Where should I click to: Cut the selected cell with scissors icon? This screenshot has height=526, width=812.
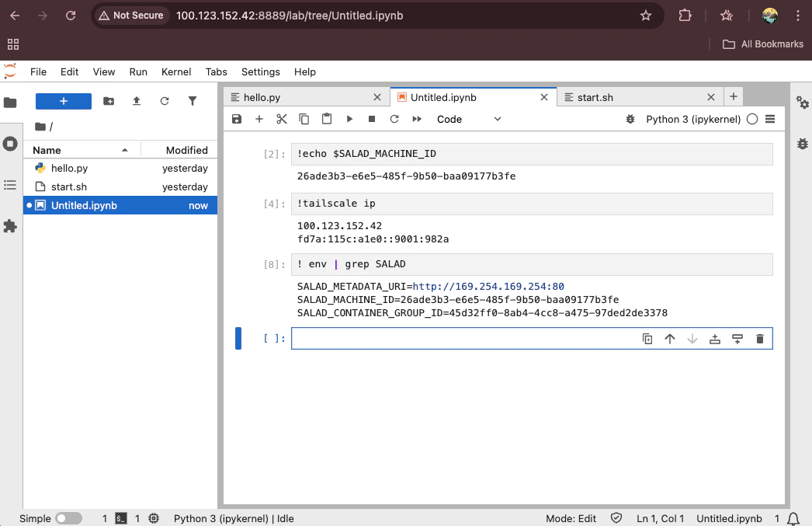click(x=282, y=119)
